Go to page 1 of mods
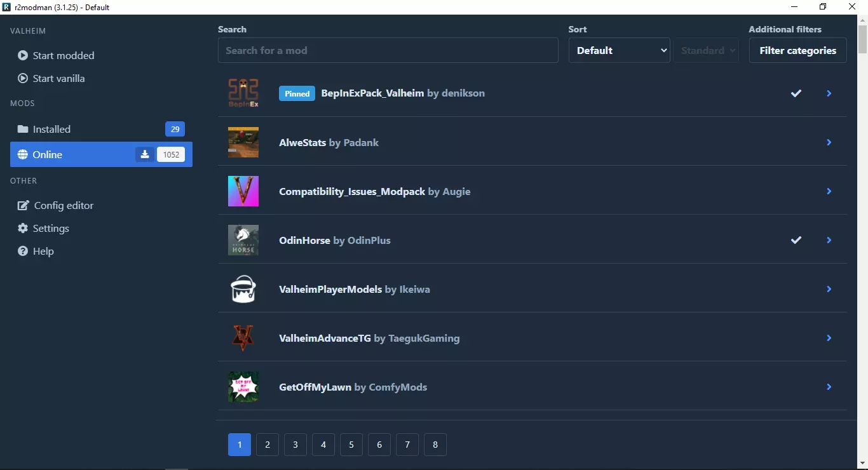The image size is (868, 470). coord(240,445)
